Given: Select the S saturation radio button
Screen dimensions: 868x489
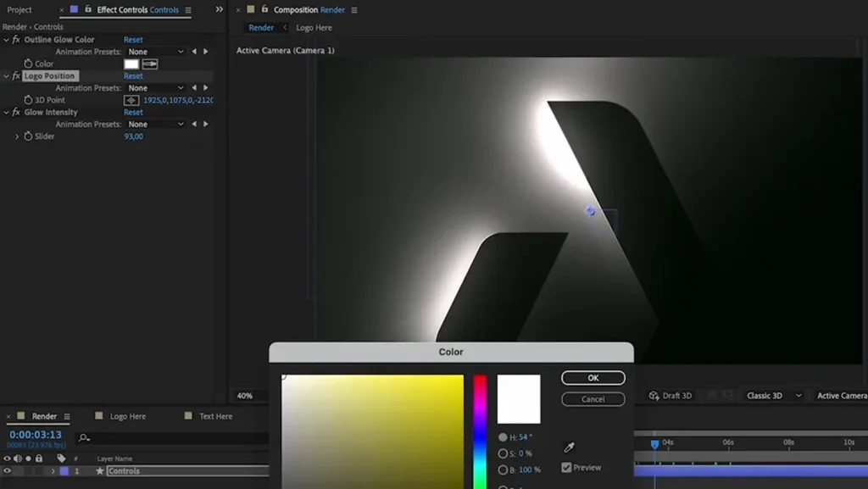Looking at the screenshot, I should coord(503,453).
